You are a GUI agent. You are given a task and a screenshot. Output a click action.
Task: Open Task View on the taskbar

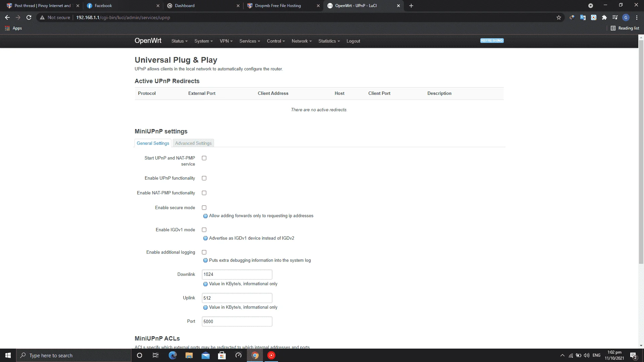click(x=156, y=355)
